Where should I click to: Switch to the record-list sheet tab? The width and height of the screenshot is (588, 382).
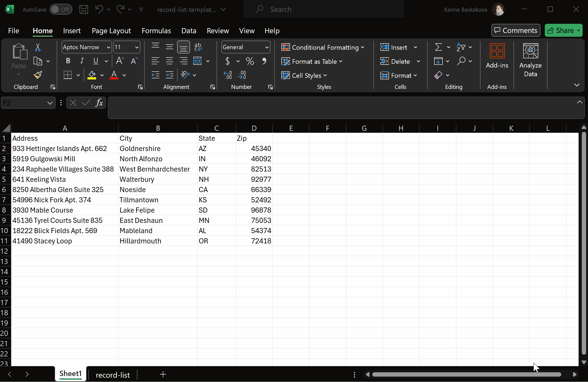pos(113,375)
